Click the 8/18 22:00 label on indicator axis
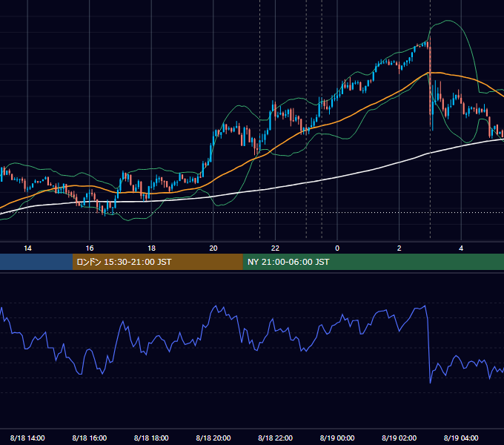 276,438
